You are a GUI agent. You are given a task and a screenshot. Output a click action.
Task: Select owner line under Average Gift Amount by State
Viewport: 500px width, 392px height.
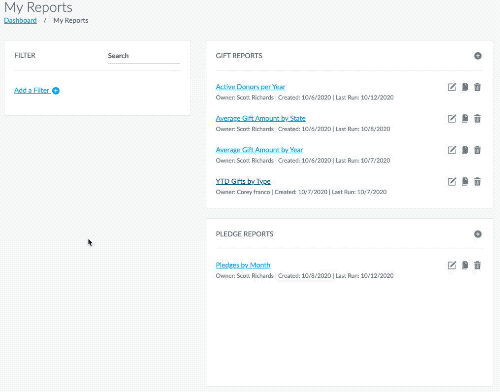click(x=303, y=129)
